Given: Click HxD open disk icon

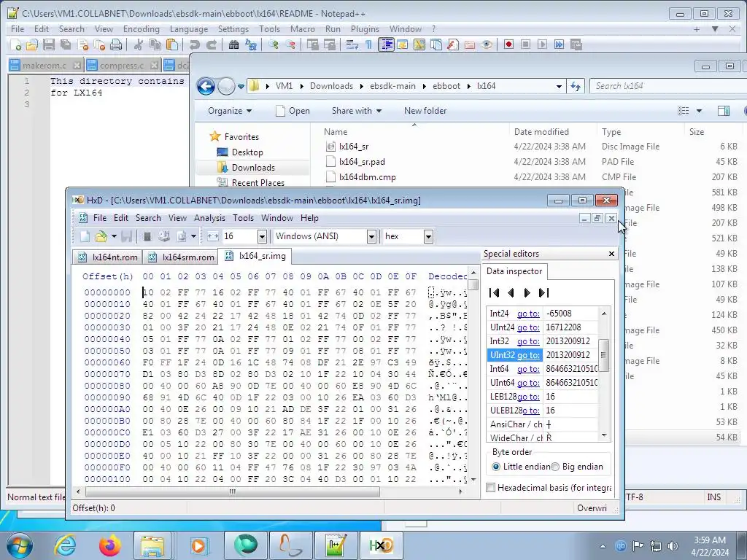Looking at the screenshot, I should coord(164,236).
